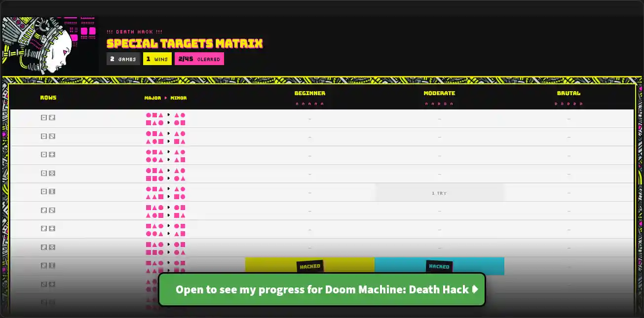The width and height of the screenshot is (644, 318).
Task: Click the pink shape pattern in dice 2-3 row
Action: [x=166, y=211]
